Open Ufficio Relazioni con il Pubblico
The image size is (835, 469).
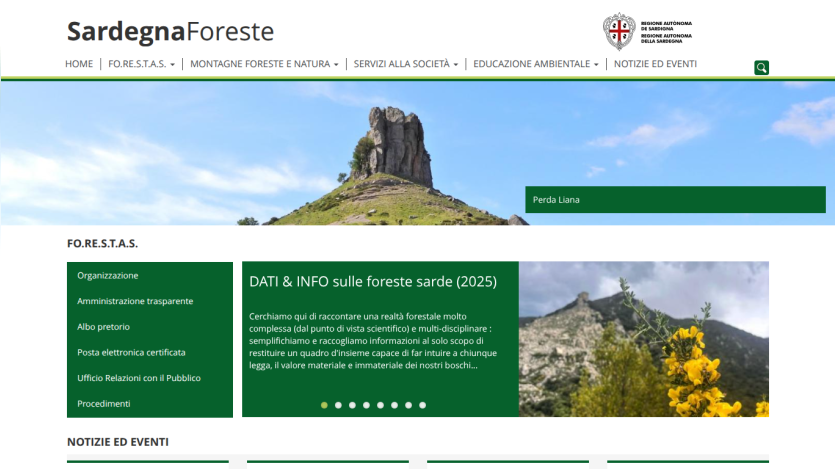click(139, 378)
